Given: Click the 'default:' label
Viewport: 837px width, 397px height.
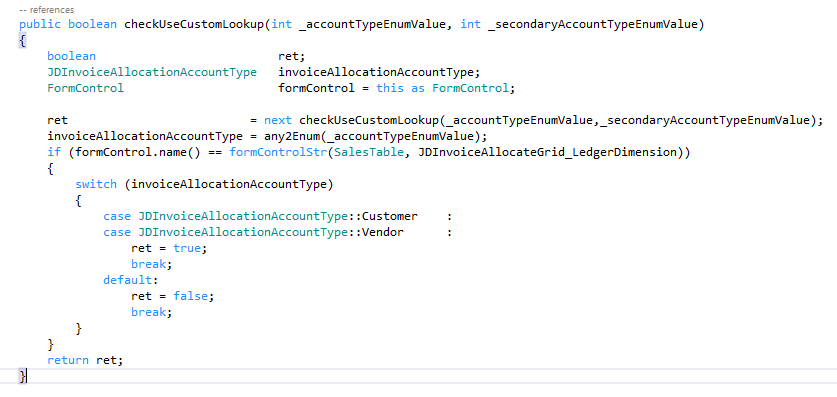Looking at the screenshot, I should coord(131,280).
